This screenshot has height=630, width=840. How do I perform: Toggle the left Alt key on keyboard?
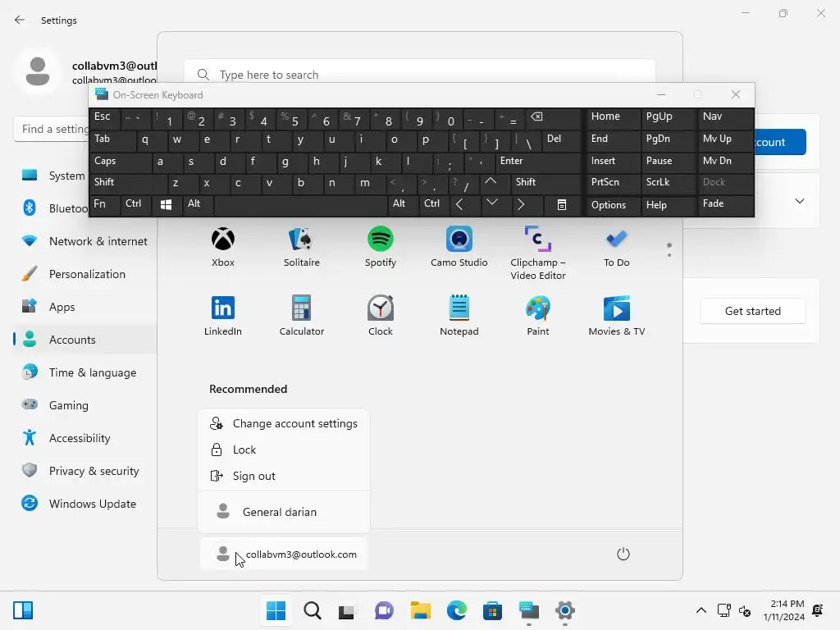click(x=198, y=205)
